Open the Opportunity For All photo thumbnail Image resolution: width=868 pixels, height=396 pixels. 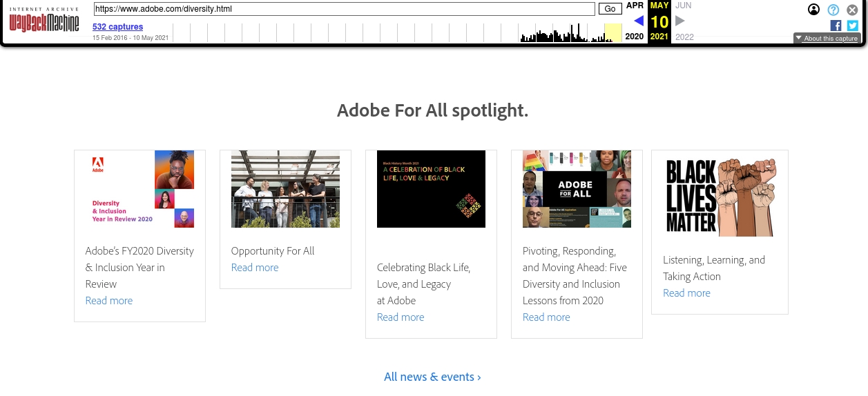(285, 189)
